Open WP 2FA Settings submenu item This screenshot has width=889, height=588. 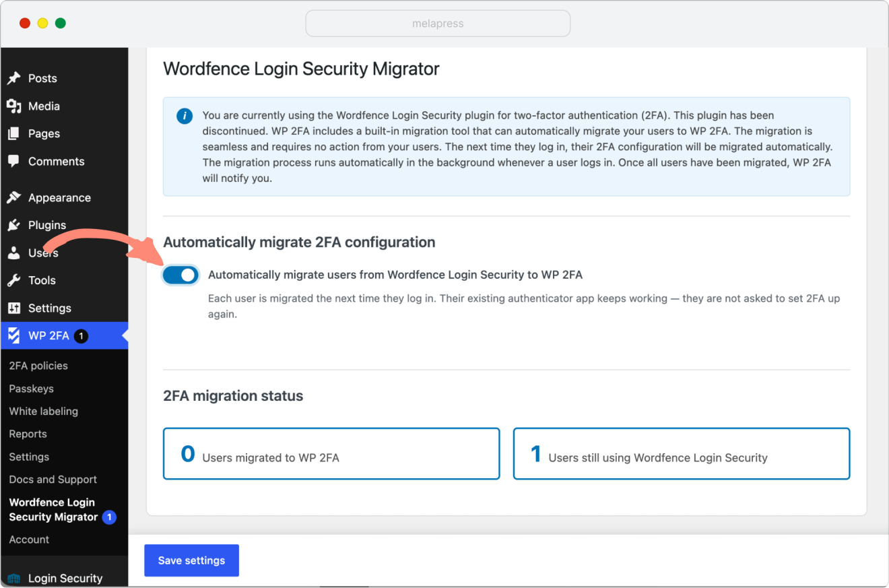[x=29, y=457]
